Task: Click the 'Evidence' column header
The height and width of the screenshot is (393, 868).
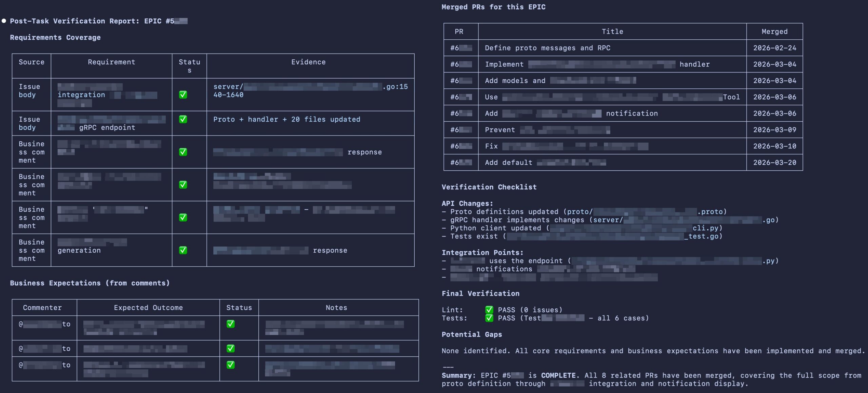Action: (x=308, y=62)
